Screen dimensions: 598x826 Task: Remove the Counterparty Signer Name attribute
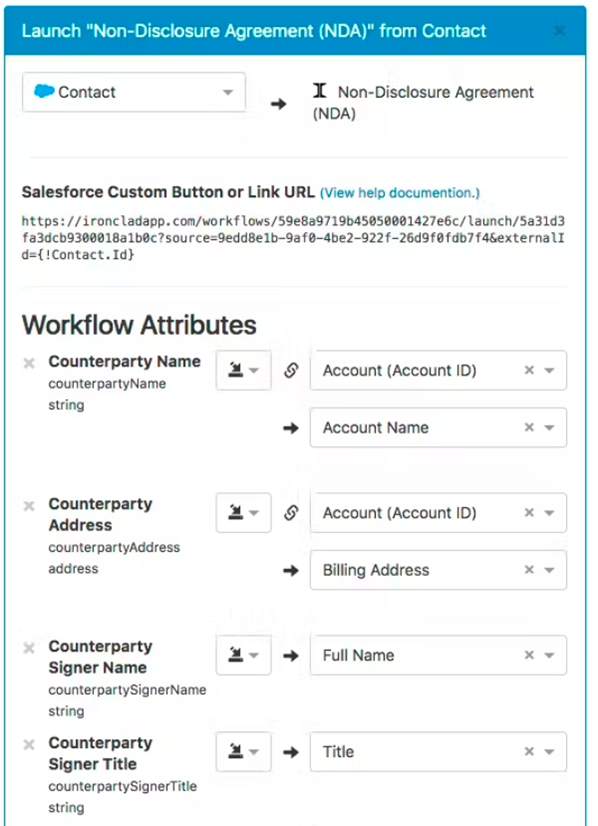pyautogui.click(x=29, y=648)
